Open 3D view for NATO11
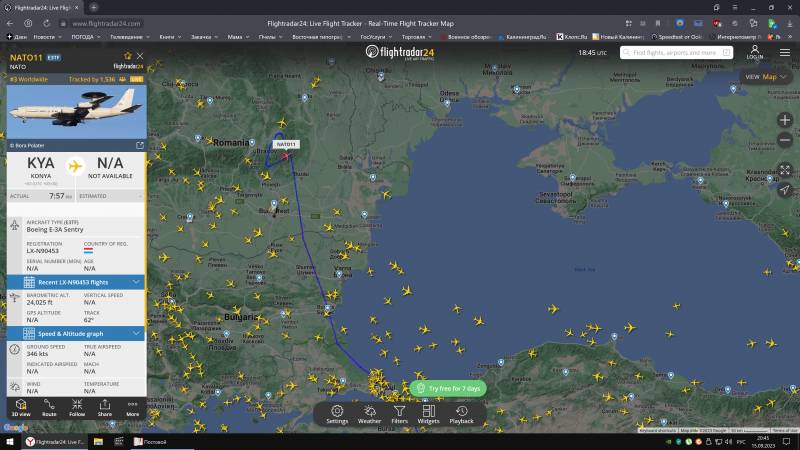The height and width of the screenshot is (450, 800). [x=21, y=408]
